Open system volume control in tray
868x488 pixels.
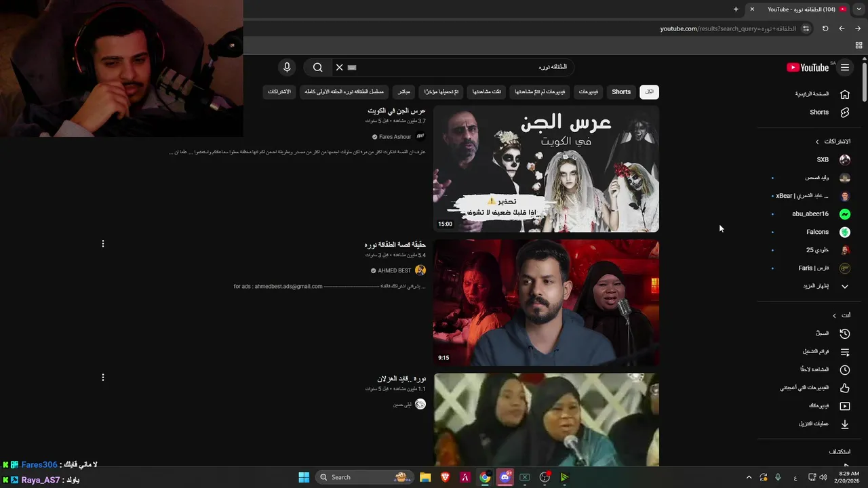pyautogui.click(x=823, y=477)
